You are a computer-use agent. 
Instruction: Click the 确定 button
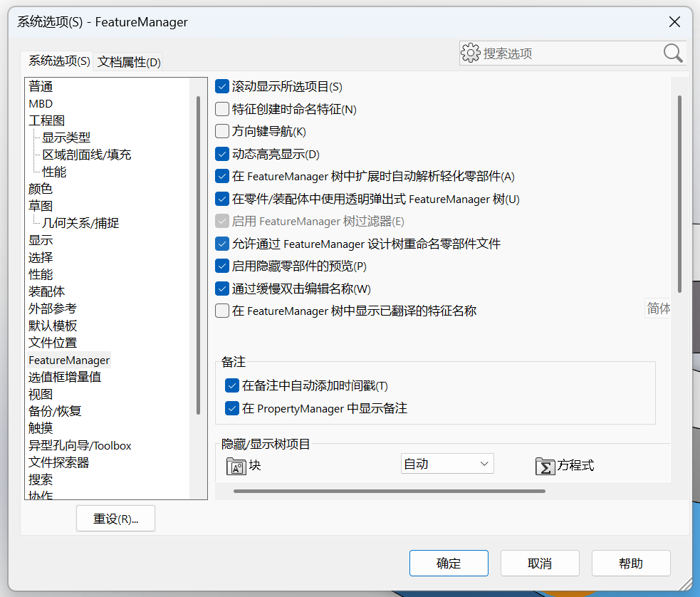pos(449,563)
